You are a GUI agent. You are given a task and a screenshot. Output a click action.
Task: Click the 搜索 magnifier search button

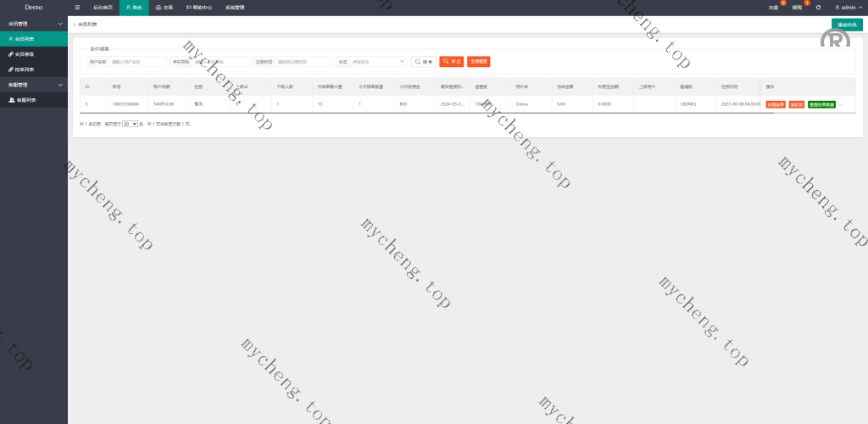click(x=423, y=62)
